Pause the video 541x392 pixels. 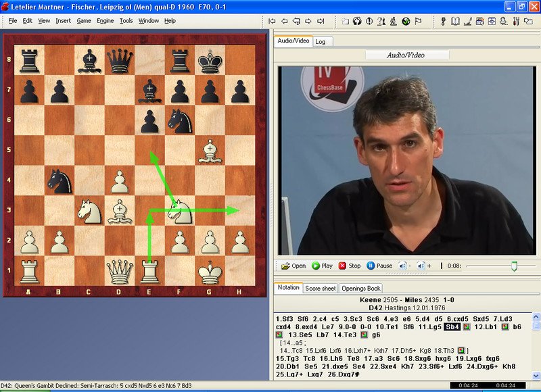[379, 266]
